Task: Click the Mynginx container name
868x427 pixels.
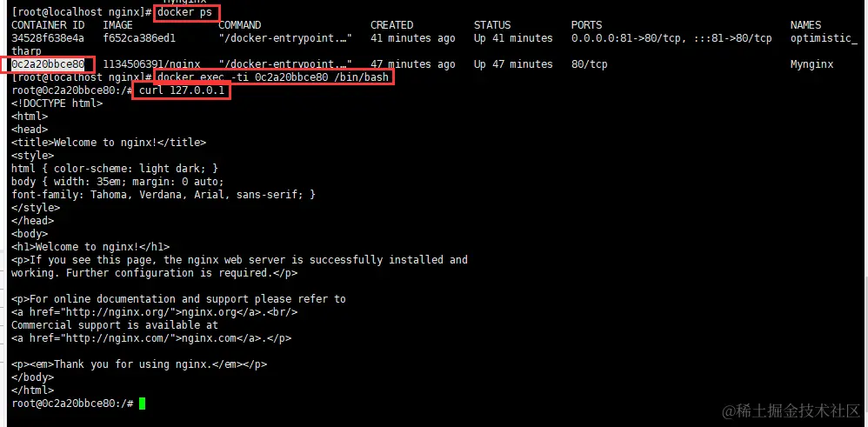Action: tap(811, 64)
